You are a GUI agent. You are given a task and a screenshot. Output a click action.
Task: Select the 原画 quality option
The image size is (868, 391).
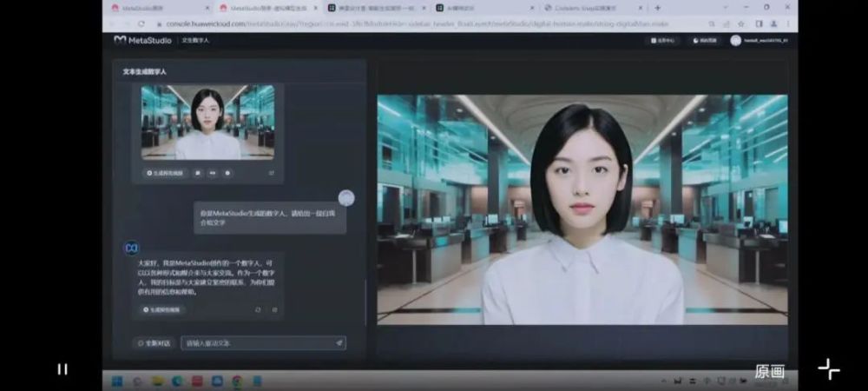[x=769, y=371]
